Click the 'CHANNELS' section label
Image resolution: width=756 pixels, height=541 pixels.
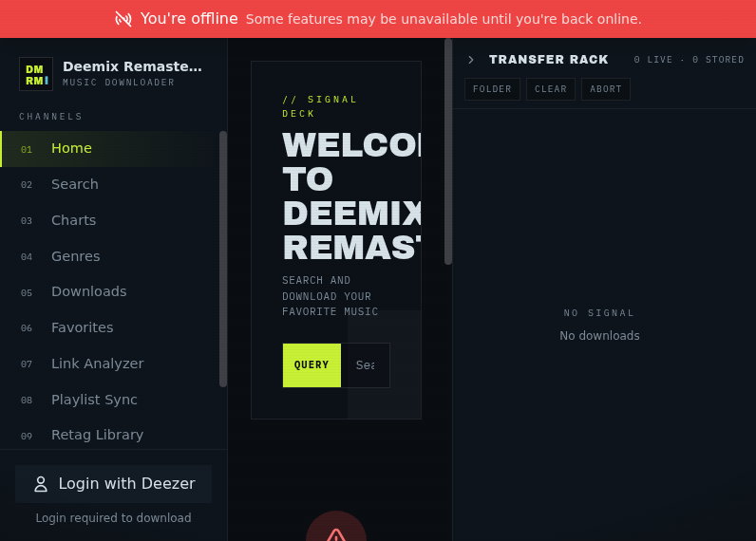[x=51, y=117]
